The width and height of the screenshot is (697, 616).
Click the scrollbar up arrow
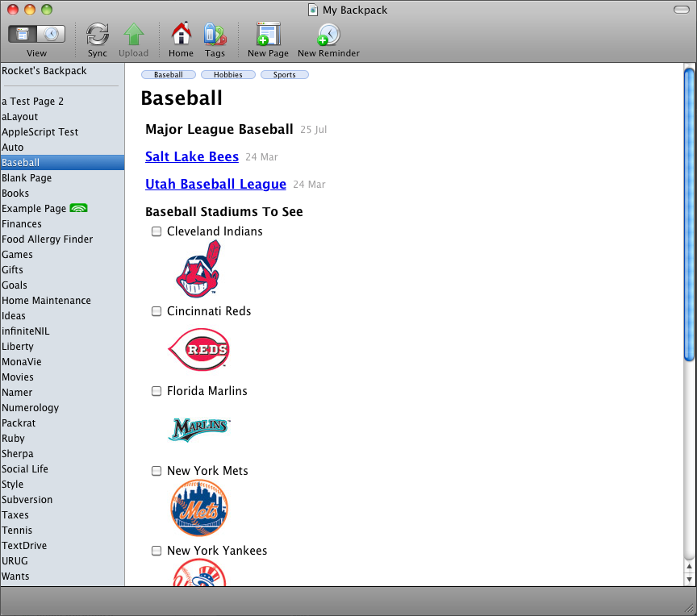coord(689,566)
